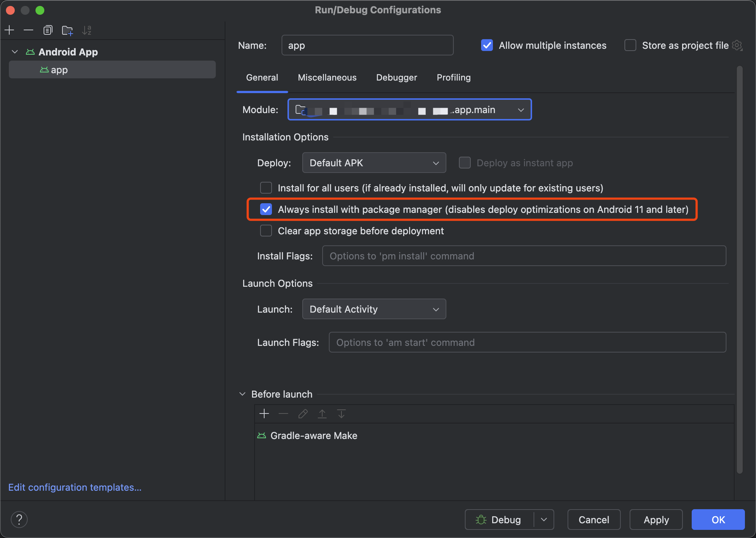The image size is (756, 538).
Task: Open Edit configuration templates link
Action: 75,487
